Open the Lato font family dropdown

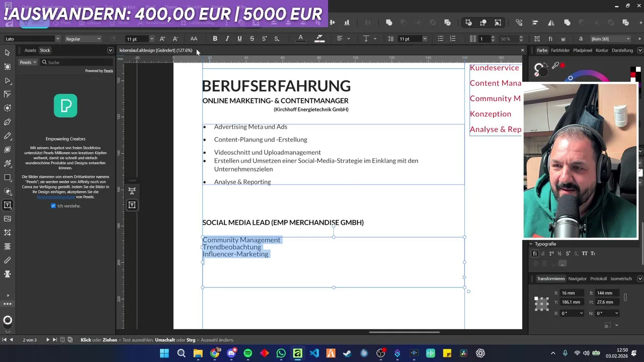coord(57,39)
